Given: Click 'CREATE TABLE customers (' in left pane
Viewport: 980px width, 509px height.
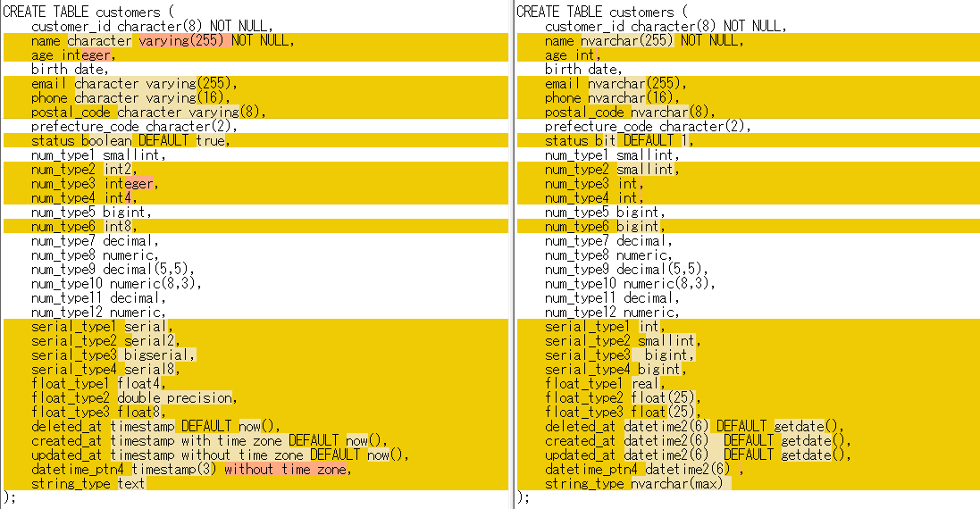Looking at the screenshot, I should [x=88, y=12].
